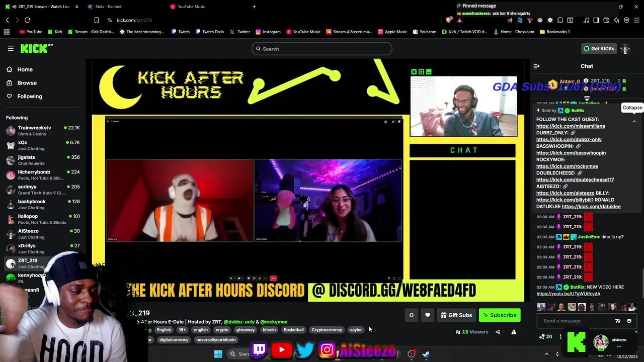Viewport: 644px width, 362px height.
Task: Click the Kick search field
Action: pos(322,49)
